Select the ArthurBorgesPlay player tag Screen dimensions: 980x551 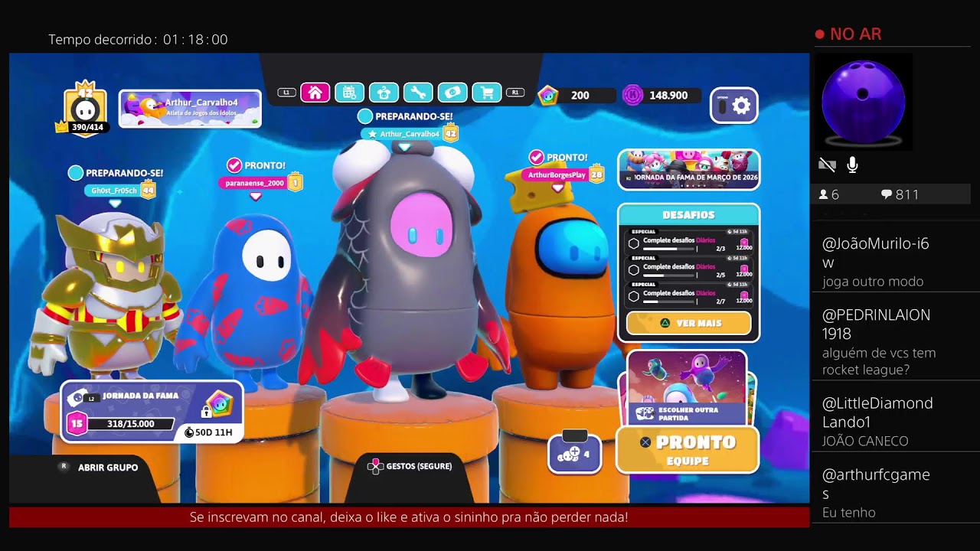click(557, 175)
